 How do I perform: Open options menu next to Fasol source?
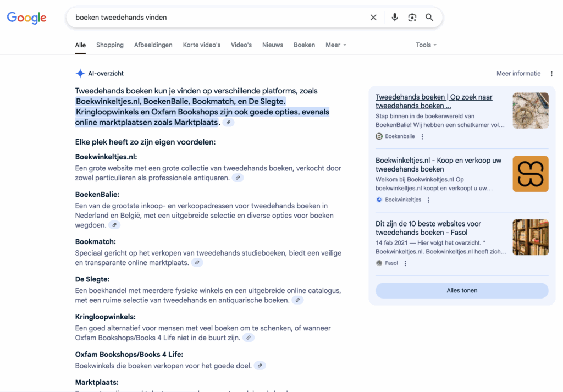[x=405, y=263]
